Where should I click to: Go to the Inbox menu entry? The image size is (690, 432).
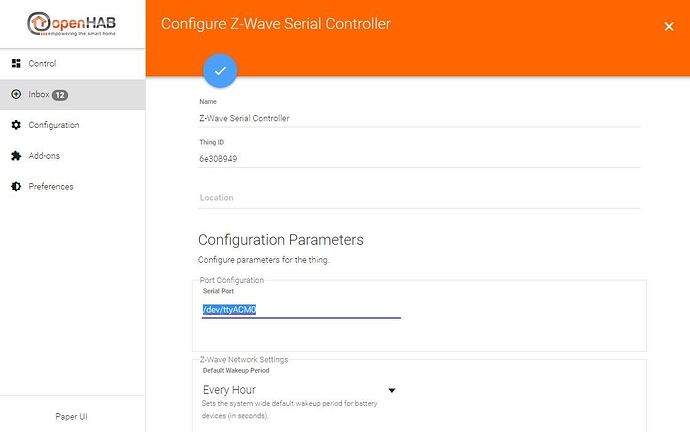point(39,94)
